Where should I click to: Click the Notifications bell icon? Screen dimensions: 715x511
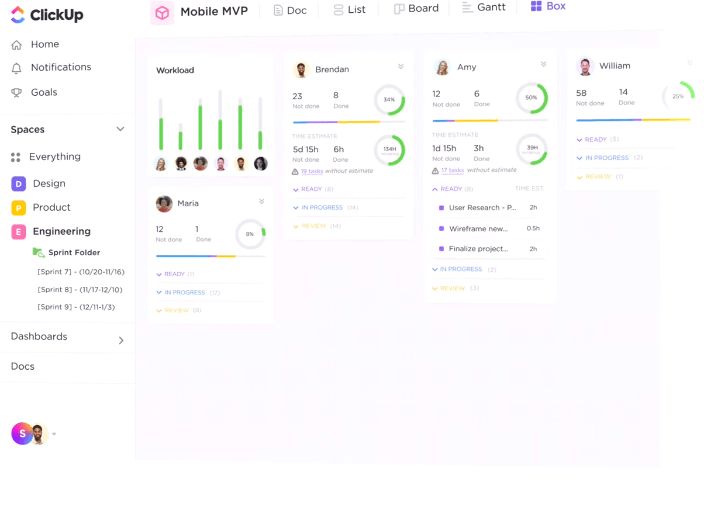tap(16, 68)
